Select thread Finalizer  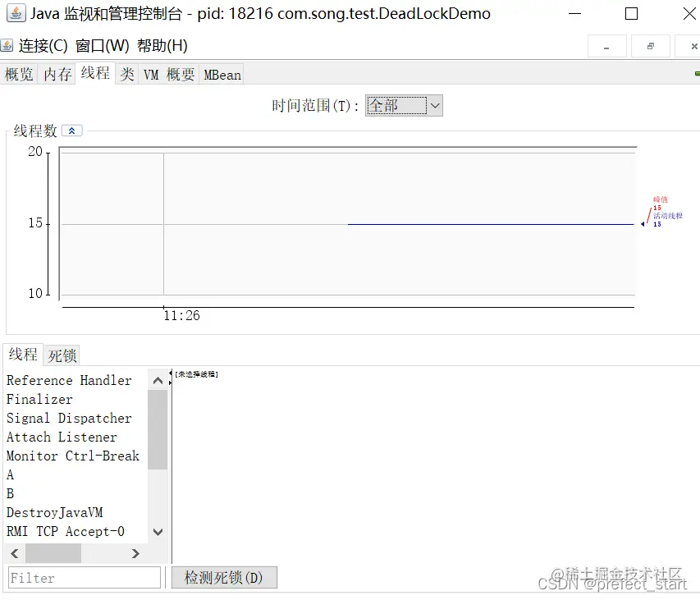39,399
